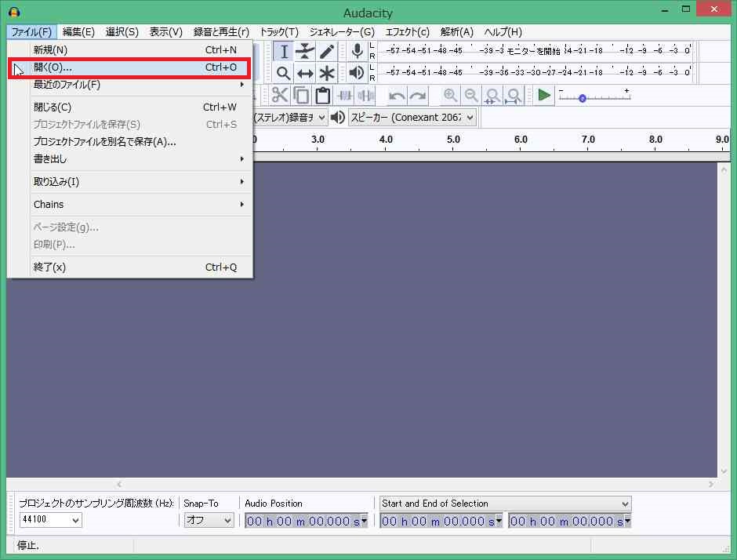Screen dimensions: 737x560
Task: Adjust the playback speed slider knob
Action: (583, 98)
